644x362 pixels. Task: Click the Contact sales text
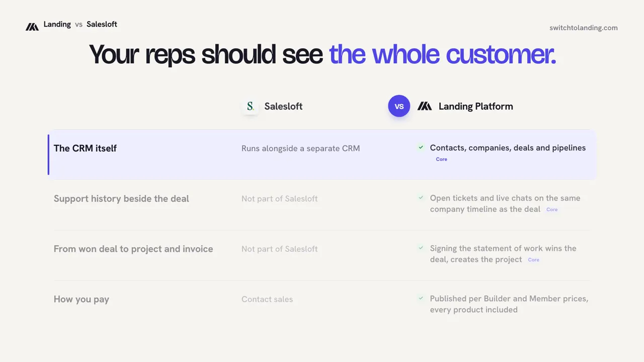tap(267, 299)
